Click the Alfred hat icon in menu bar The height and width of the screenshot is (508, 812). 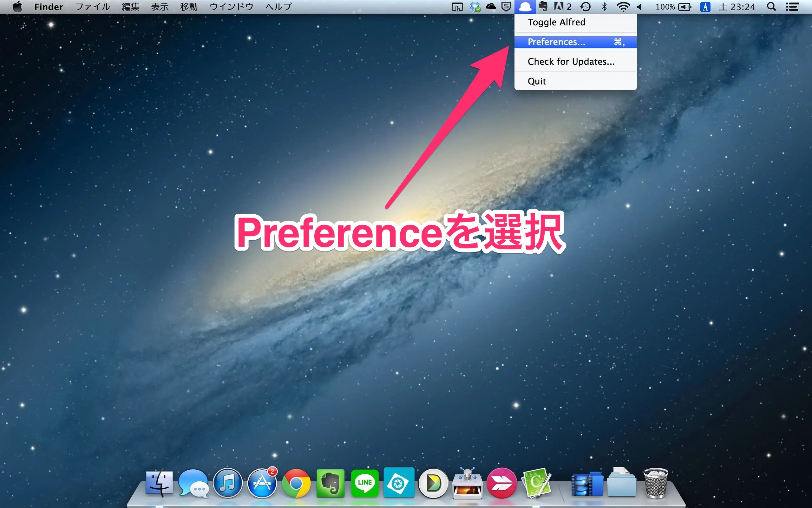pos(525,7)
